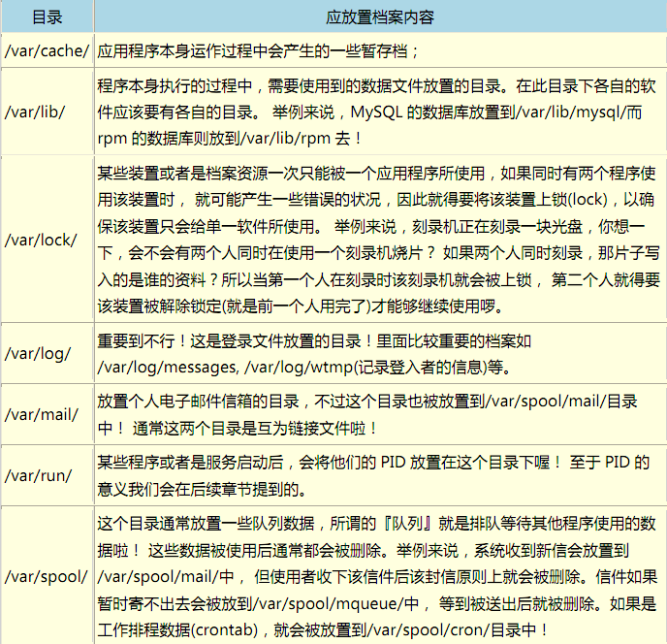This screenshot has height=644, width=667.
Task: Select the /var/log/ directory cell
Action: 48,354
